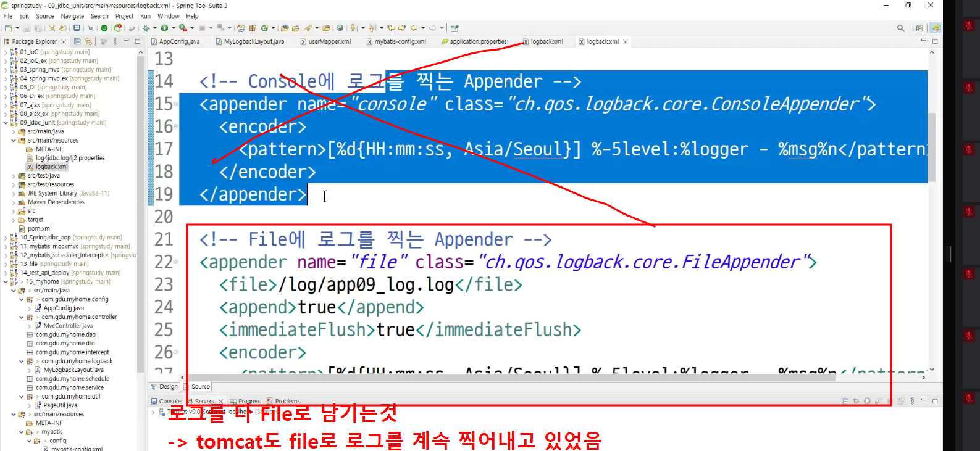
Task: Select MvcController.java in Package Explorer
Action: click(64, 326)
